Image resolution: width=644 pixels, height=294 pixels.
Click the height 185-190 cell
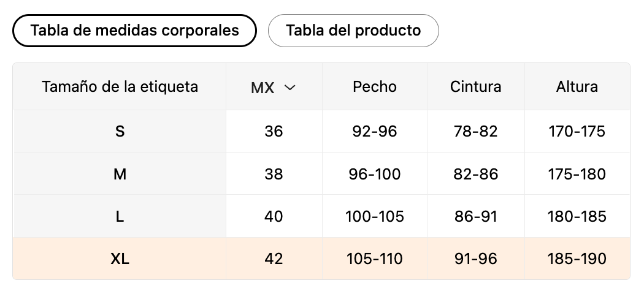click(x=577, y=258)
